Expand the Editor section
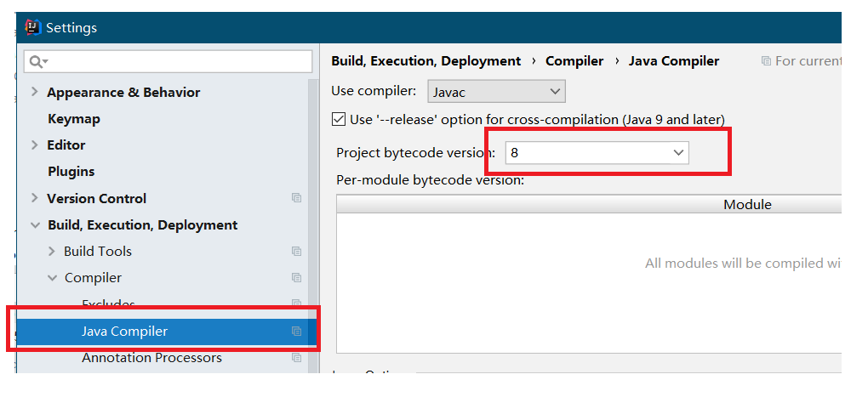Screen dimensions: 868x397 click(34, 145)
